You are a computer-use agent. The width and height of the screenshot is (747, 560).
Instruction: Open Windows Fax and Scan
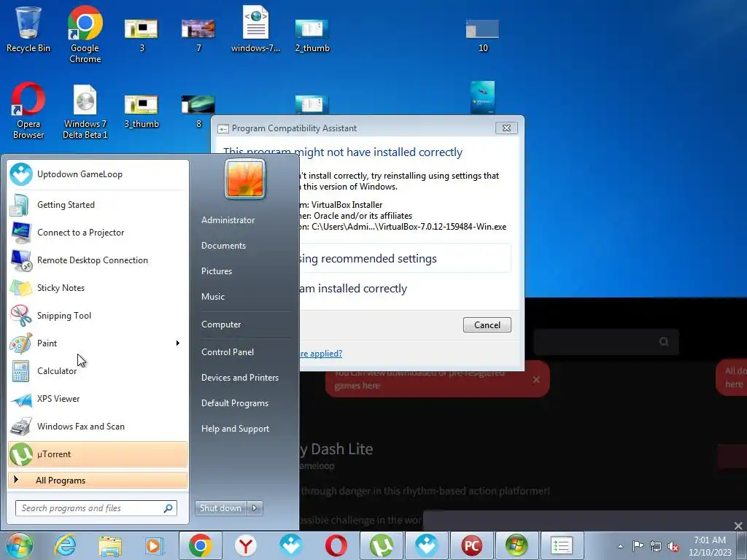[x=97, y=426]
